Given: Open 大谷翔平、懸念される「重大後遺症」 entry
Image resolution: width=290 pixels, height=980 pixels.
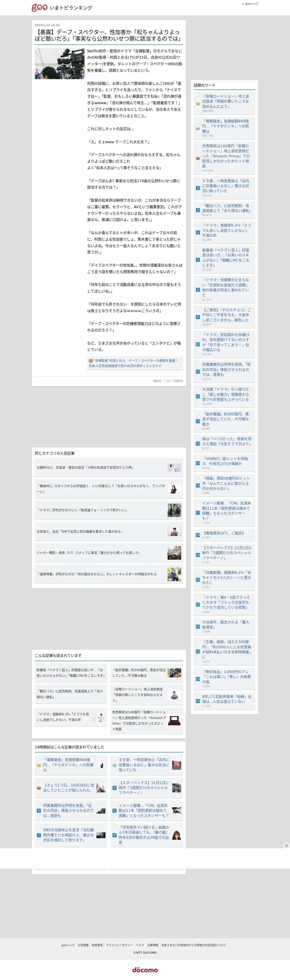Looking at the screenshot, I should (226, 625).
